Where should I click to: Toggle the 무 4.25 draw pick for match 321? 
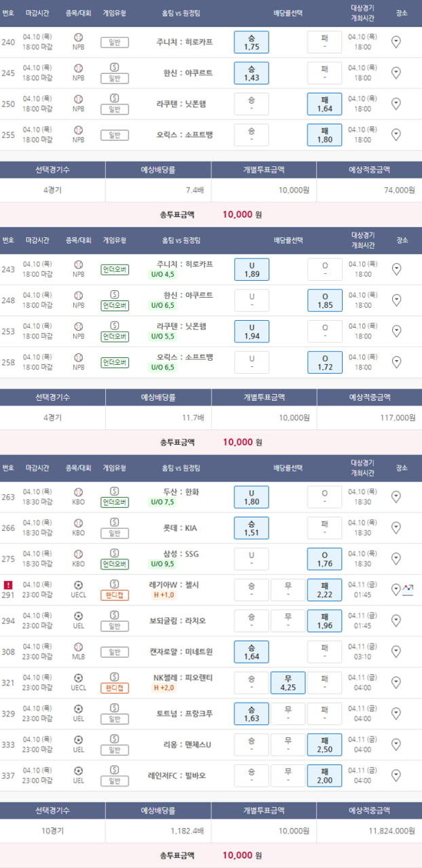coord(288,683)
